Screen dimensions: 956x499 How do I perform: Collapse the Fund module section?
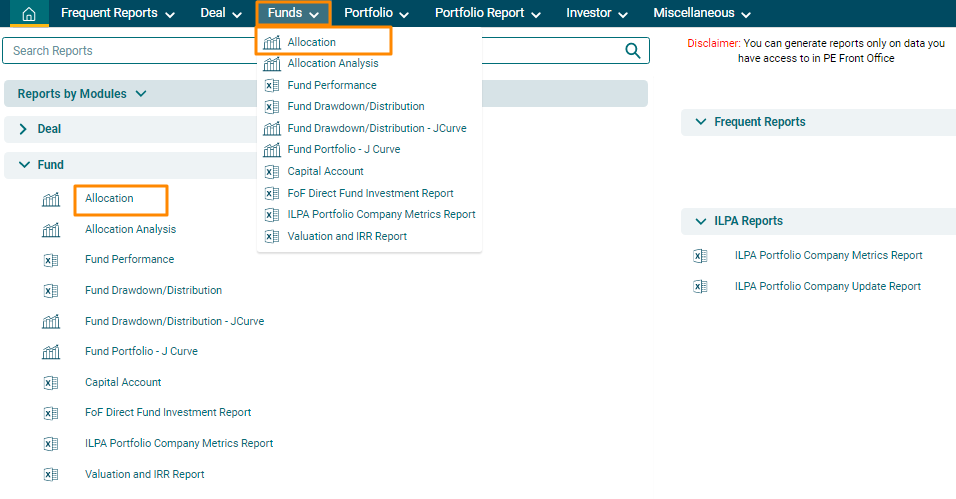click(x=23, y=165)
